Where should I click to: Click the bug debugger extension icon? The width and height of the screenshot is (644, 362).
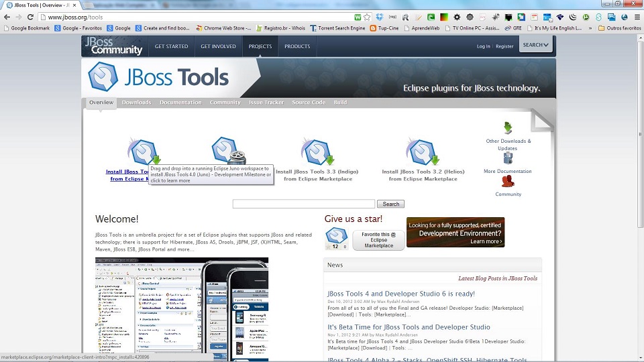tap(496, 17)
